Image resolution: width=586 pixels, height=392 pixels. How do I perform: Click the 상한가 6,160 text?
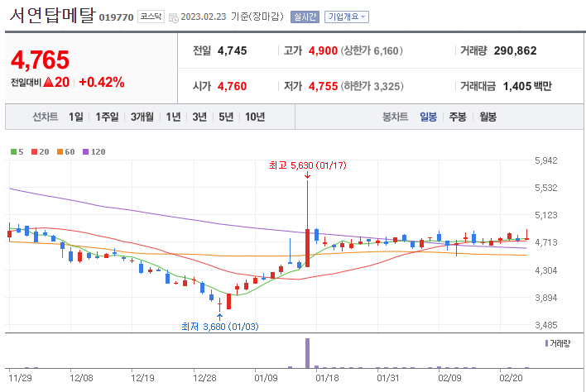[x=372, y=50]
